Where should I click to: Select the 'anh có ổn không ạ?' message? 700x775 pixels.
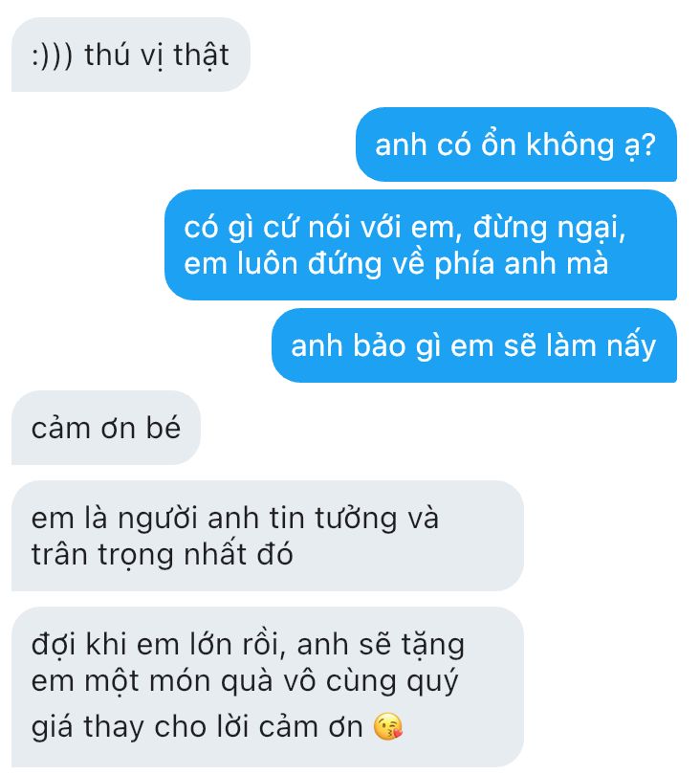point(515,144)
